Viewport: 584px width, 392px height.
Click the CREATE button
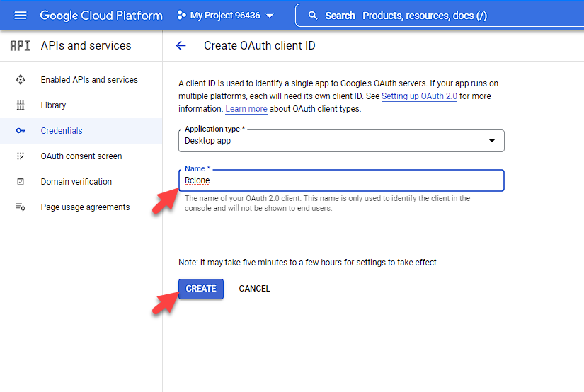coord(201,289)
